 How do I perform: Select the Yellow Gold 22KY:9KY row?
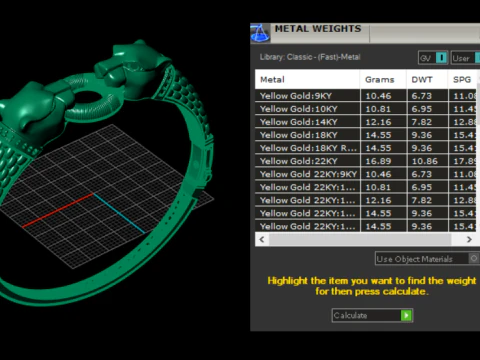point(367,174)
